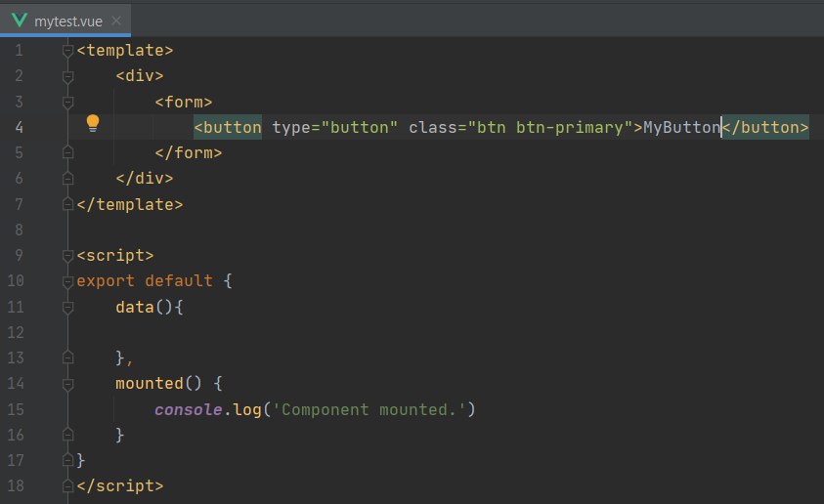Click fold end marker at </div>
The width and height of the screenshot is (824, 504).
[67, 178]
